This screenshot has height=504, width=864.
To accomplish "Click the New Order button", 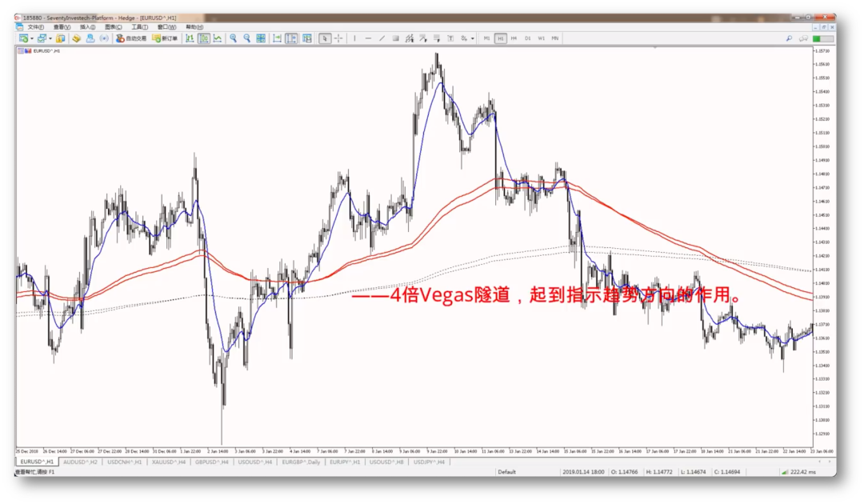I will click(x=166, y=38).
